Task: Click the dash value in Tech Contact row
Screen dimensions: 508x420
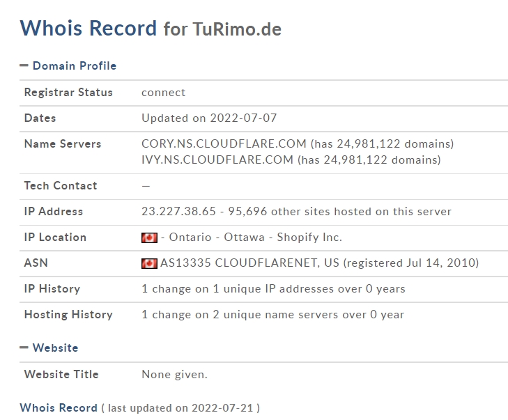Action: [146, 186]
